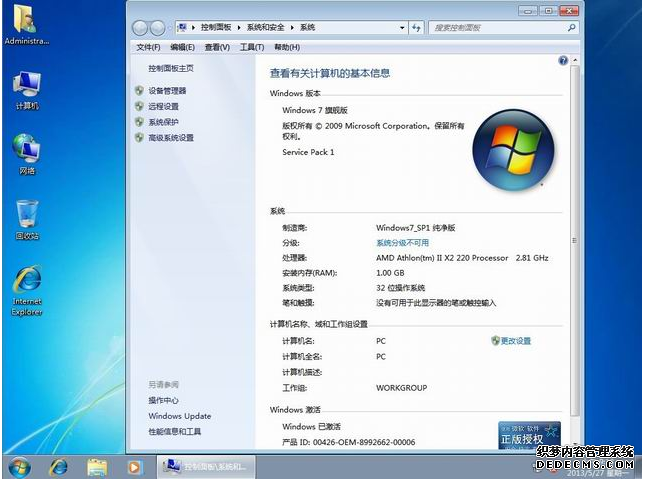Screen dimensions: 645x479
Task: Open 系统保护 link
Action: (x=163, y=122)
